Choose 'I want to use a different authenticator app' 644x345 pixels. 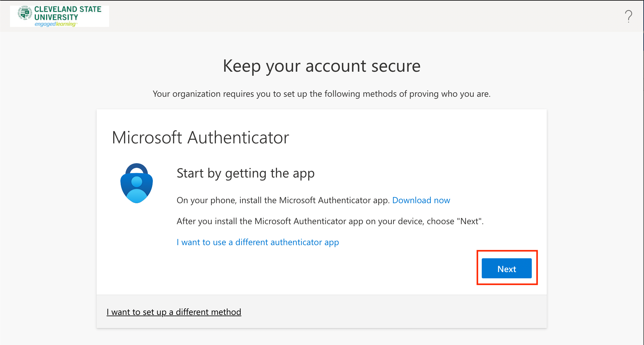pyautogui.click(x=258, y=242)
